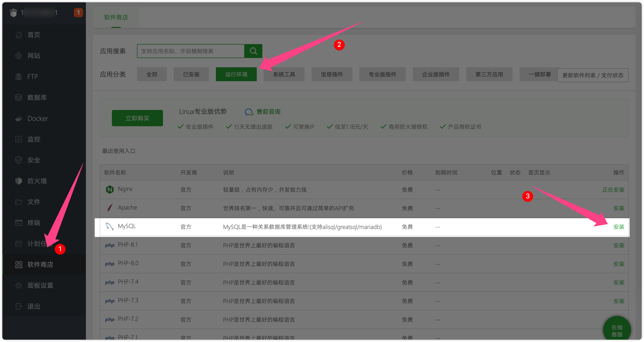
Task: Click the 售前咨询 chat bubble icon
Action: pos(249,112)
